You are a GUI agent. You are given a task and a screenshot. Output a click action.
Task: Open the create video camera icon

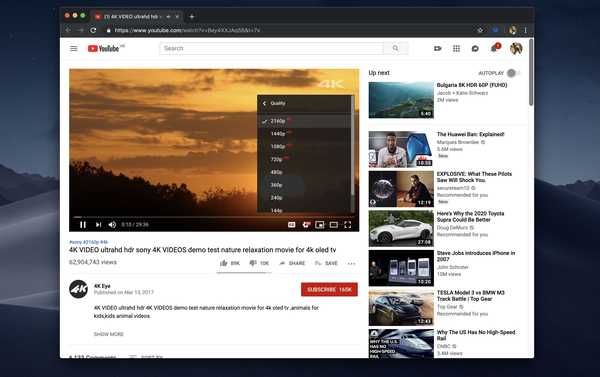[x=438, y=49]
